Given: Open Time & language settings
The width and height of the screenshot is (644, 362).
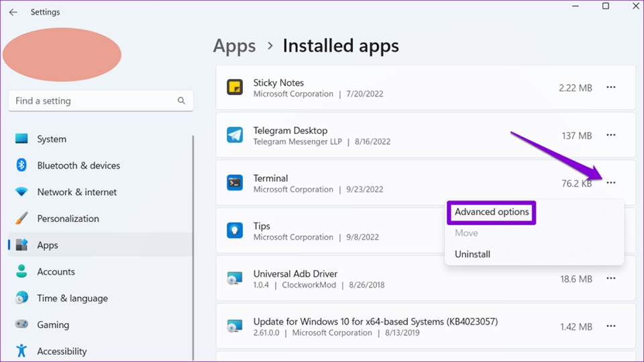Looking at the screenshot, I should click(x=100, y=298).
